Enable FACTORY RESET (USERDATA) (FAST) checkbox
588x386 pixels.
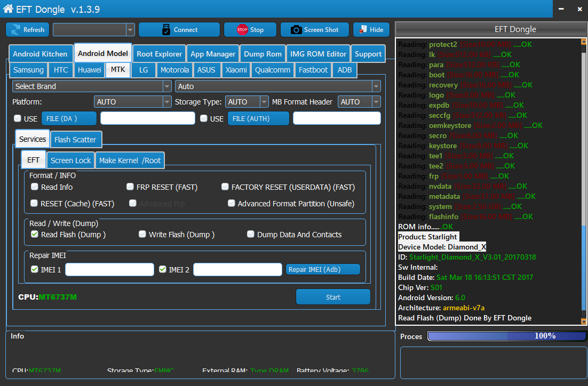click(x=225, y=187)
